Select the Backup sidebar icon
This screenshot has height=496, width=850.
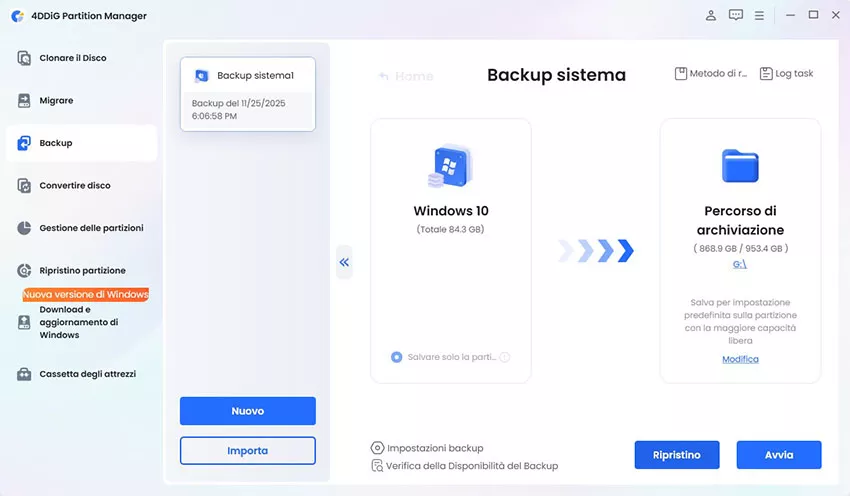coord(24,143)
